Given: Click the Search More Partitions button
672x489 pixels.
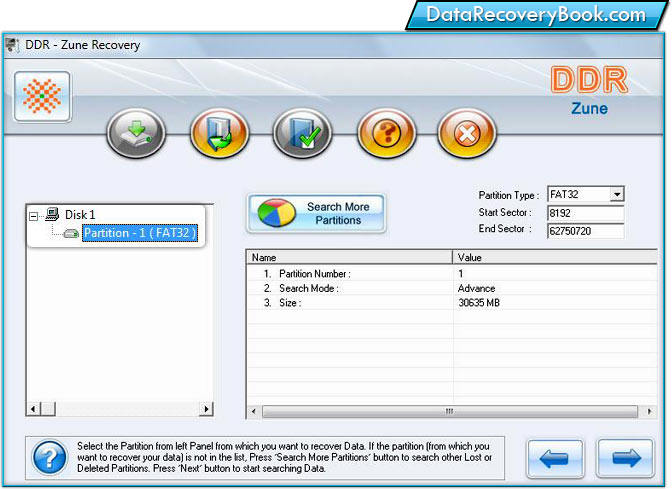Looking at the screenshot, I should pos(316,213).
